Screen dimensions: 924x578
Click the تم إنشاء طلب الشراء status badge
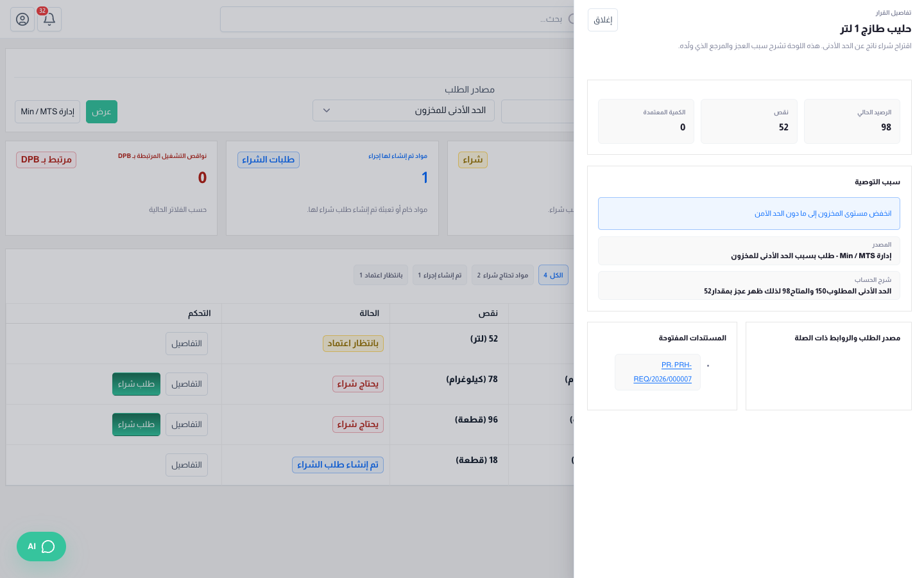(x=338, y=465)
